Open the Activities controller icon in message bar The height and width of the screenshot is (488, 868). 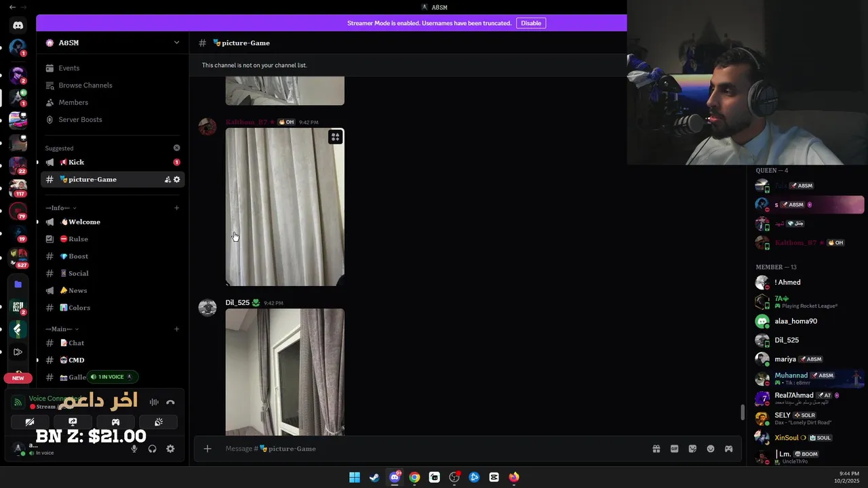728,449
